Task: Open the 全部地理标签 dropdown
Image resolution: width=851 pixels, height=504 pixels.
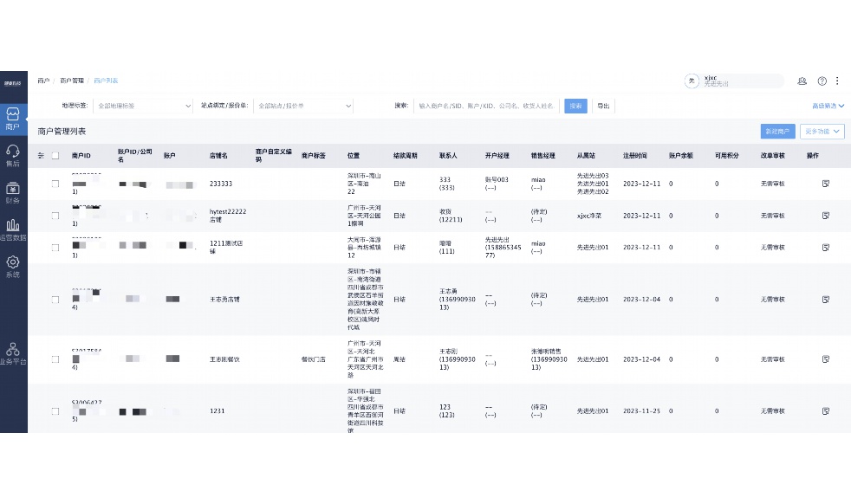Action: point(143,106)
